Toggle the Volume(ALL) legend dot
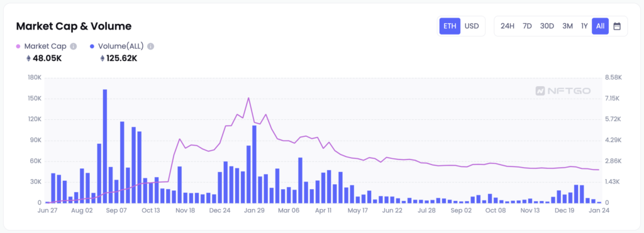Screen dimensions: 644x233 click(92, 46)
